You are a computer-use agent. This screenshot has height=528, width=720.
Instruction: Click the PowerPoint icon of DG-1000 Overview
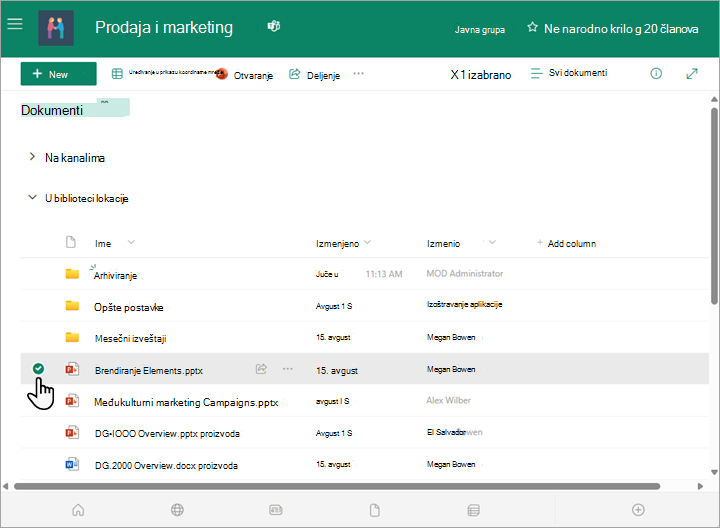[72, 433]
